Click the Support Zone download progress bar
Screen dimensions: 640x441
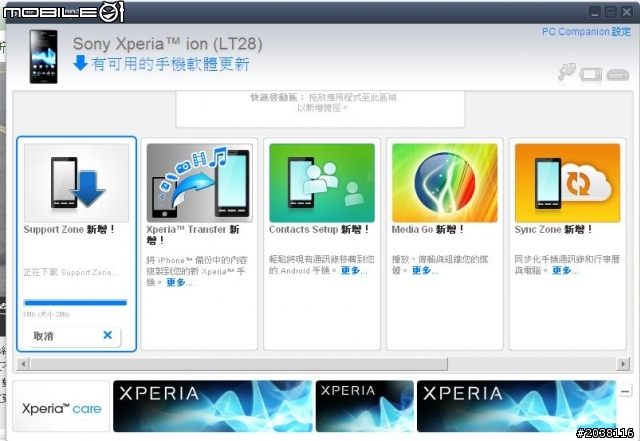(76, 303)
